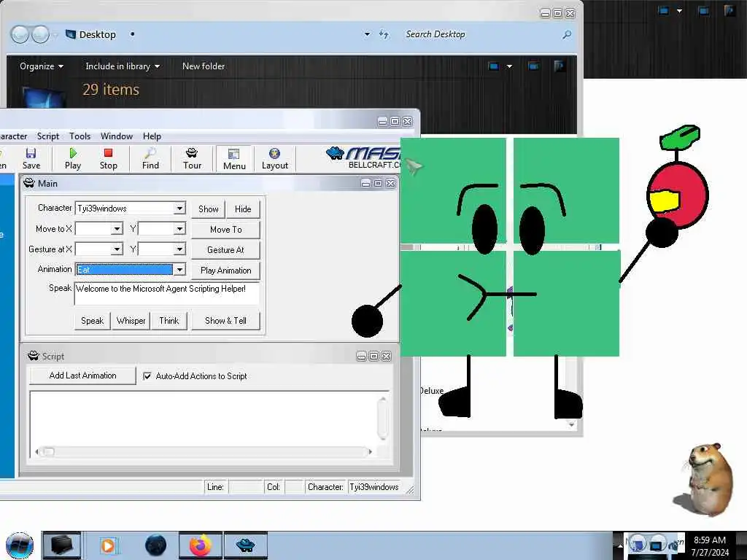Click the red apple with the bite
Screen dimensions: 747x560
point(678,194)
